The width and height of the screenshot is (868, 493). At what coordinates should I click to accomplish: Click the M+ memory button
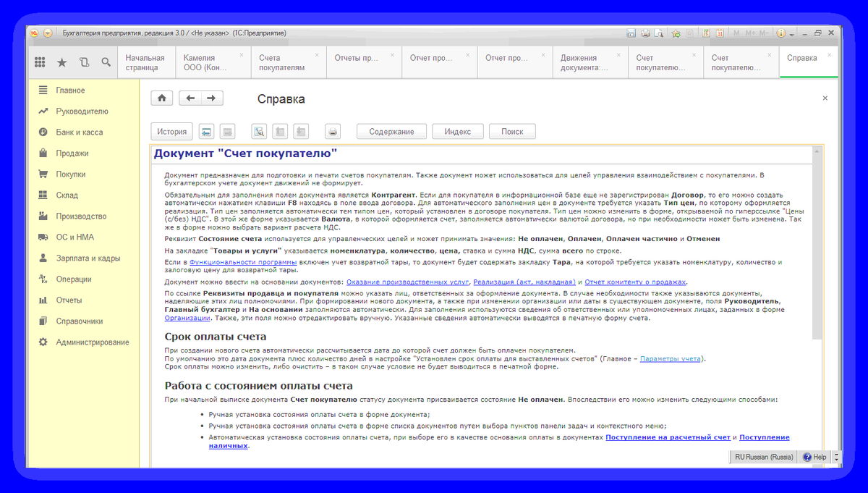749,33
